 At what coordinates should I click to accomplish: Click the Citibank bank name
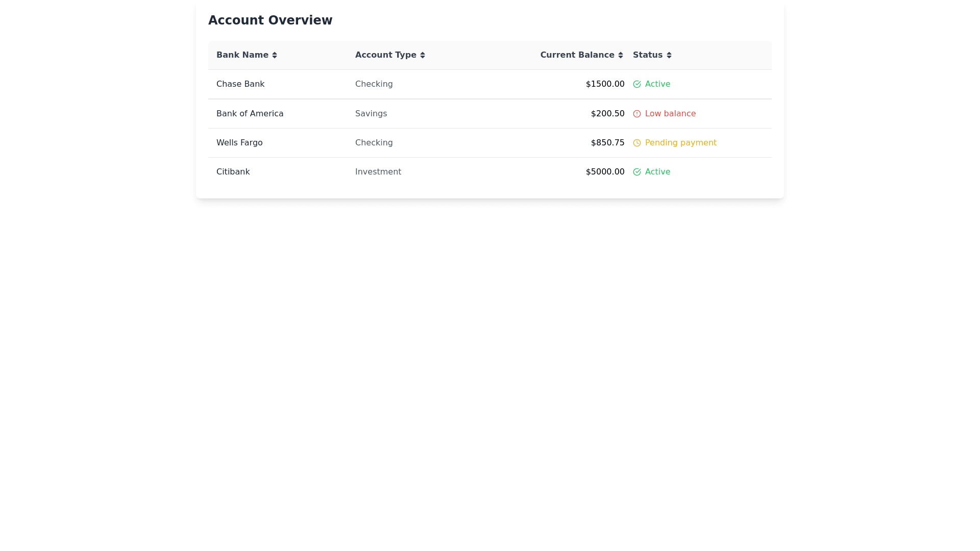(233, 172)
